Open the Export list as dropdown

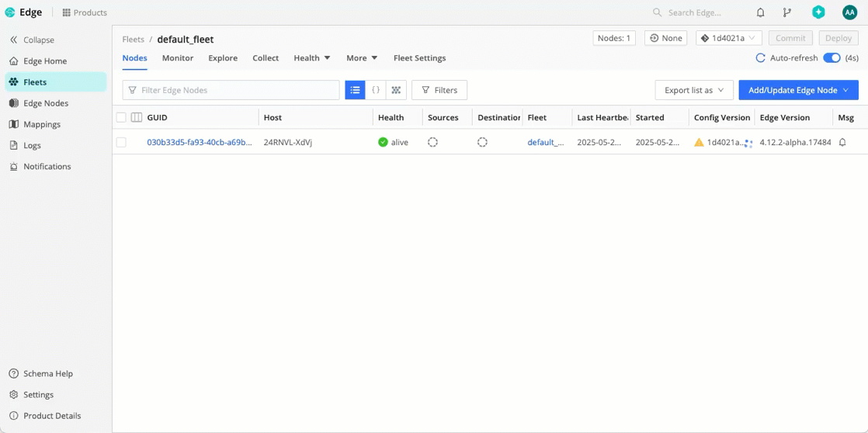[693, 90]
